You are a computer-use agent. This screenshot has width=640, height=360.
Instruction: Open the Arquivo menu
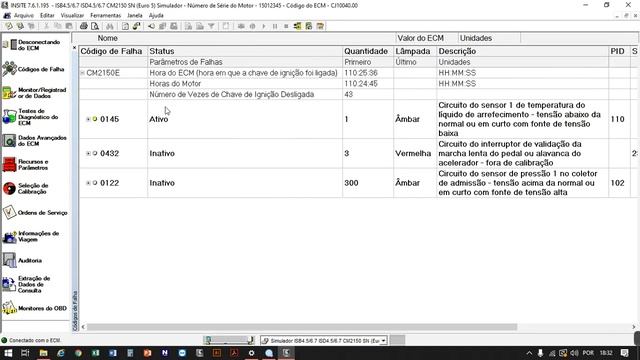[x=24, y=16]
